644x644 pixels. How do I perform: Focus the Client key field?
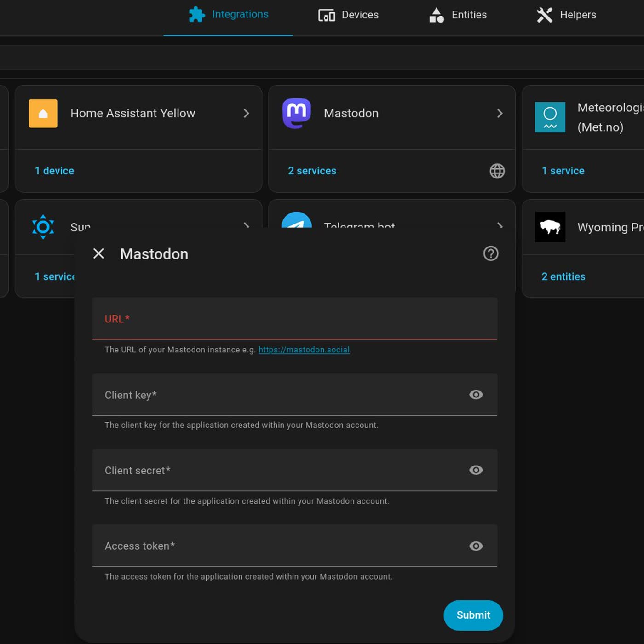295,395
